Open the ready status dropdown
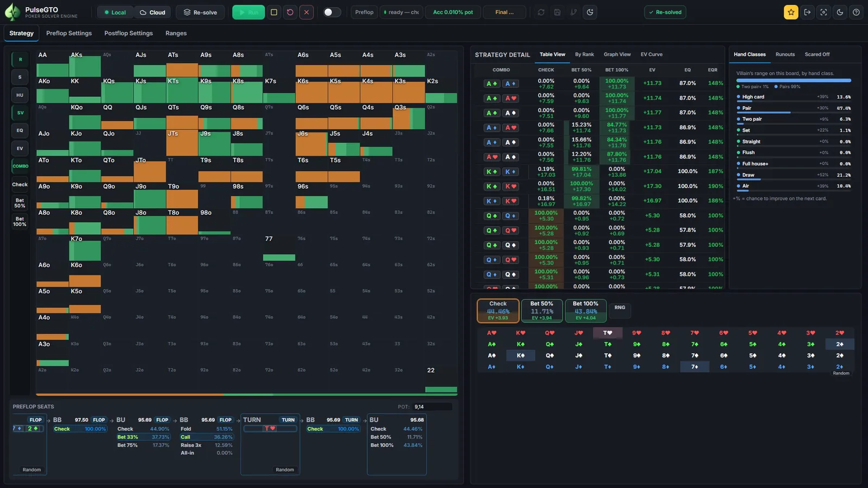 pos(401,12)
